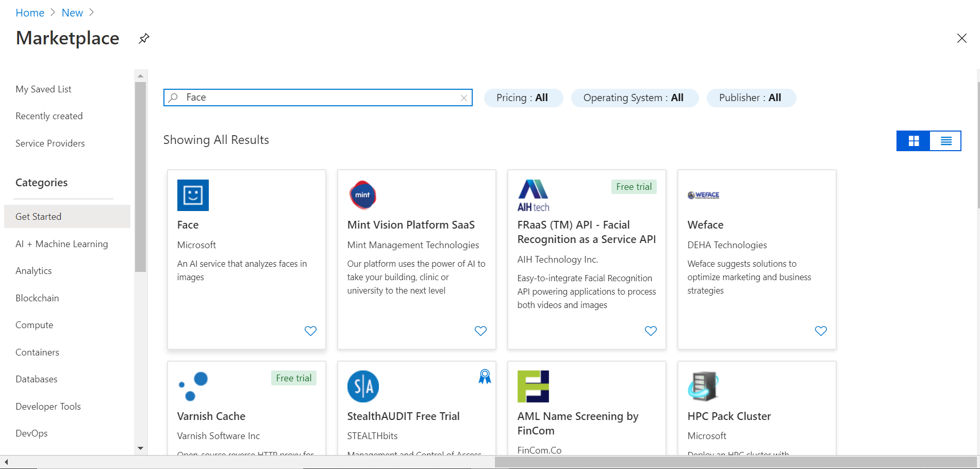
Task: Open the Face service blue smiley icon
Action: pyautogui.click(x=193, y=195)
